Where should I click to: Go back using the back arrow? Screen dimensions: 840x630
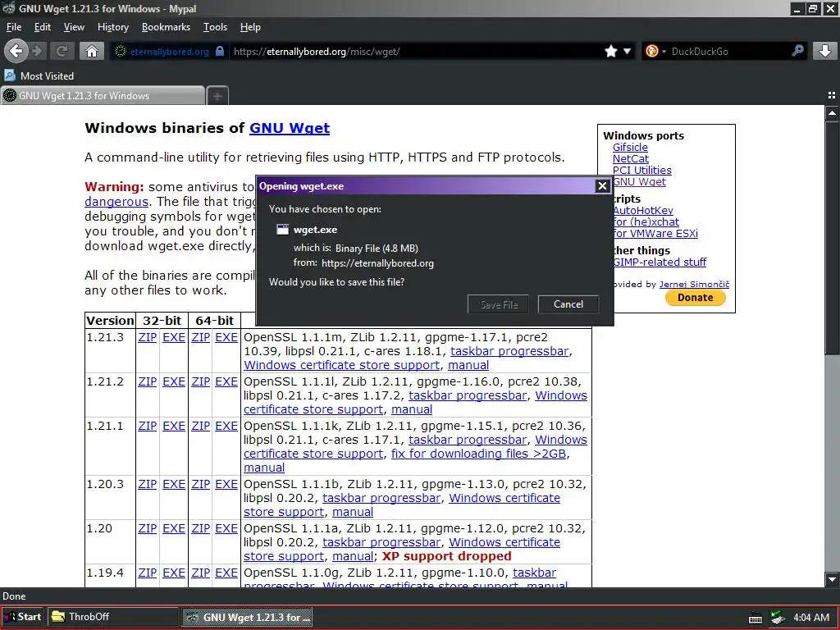click(x=16, y=52)
